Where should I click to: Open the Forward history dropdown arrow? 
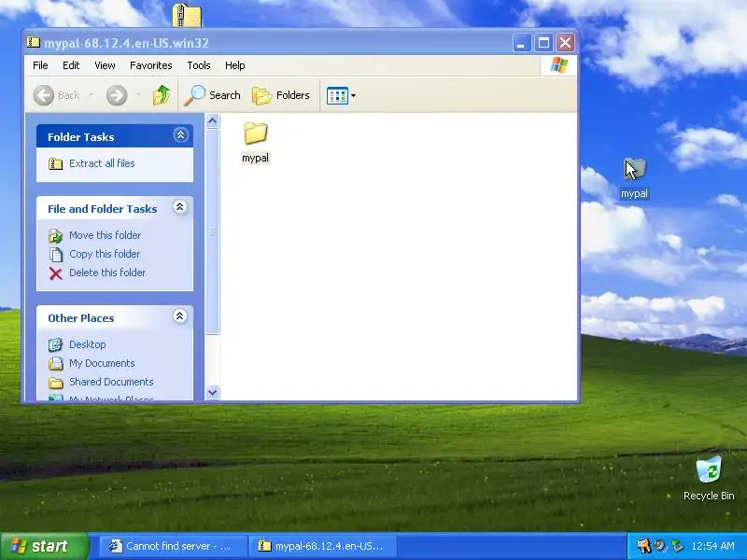[138, 95]
